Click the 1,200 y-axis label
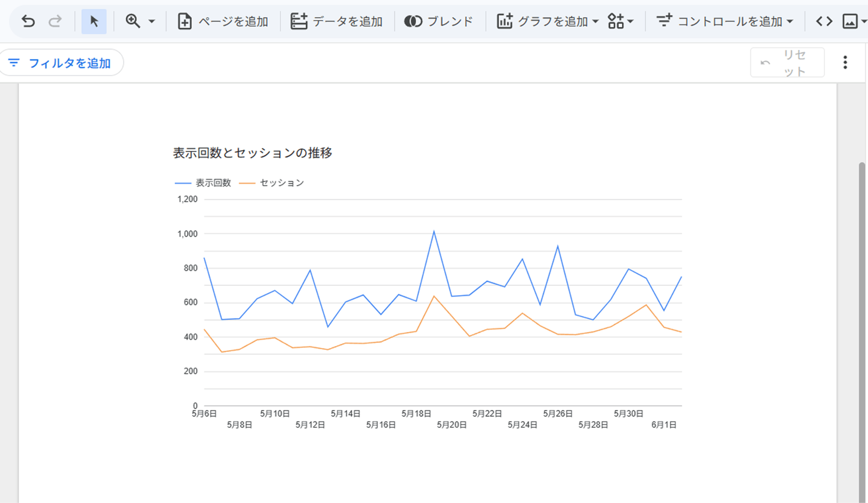The image size is (868, 503). (187, 199)
